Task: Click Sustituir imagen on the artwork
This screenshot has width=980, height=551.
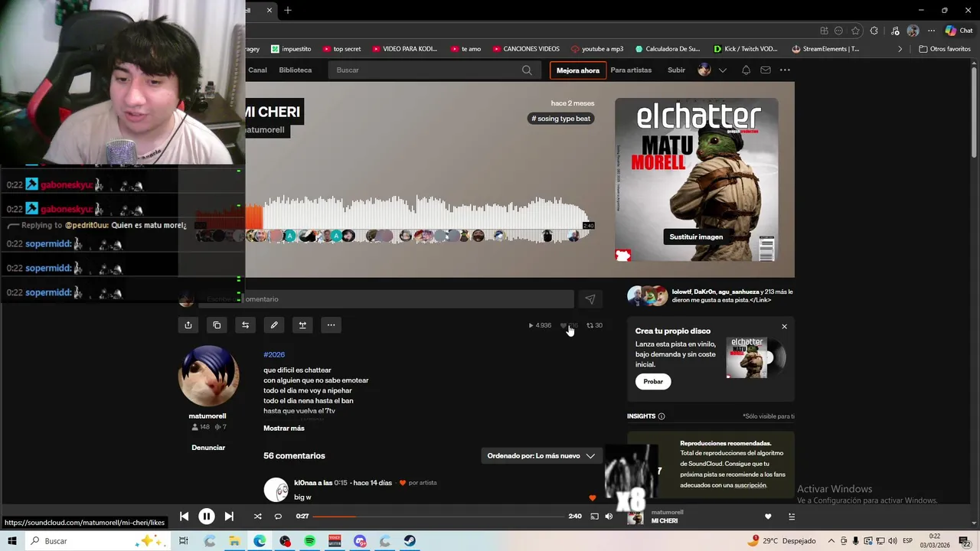Action: pos(696,236)
